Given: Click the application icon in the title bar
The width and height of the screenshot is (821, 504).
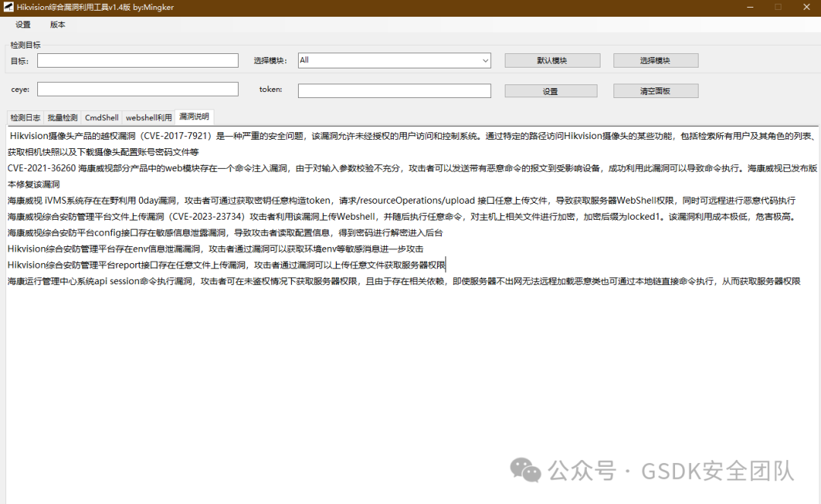Looking at the screenshot, I should tap(8, 8).
